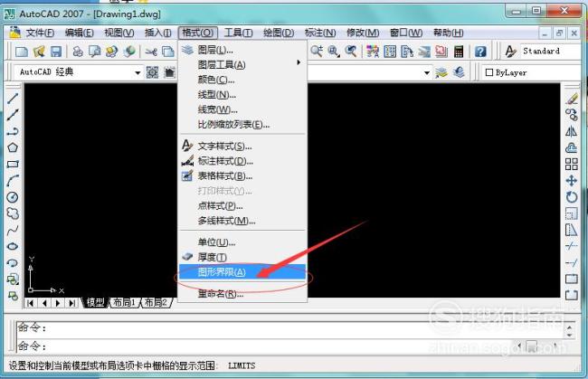The height and width of the screenshot is (379, 588).
Task: Expand the 图层工具(A) submenu
Action: (242, 64)
